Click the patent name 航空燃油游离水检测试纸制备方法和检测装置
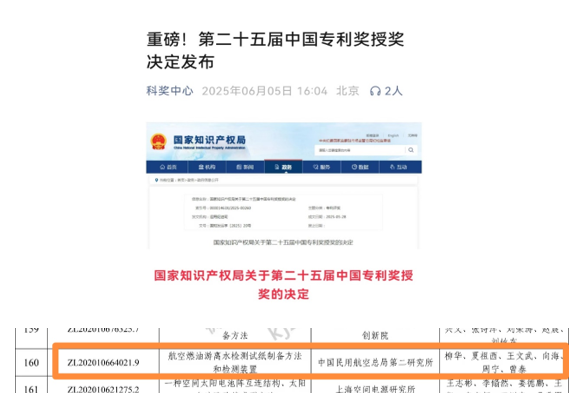587x413 pixels. click(x=235, y=362)
